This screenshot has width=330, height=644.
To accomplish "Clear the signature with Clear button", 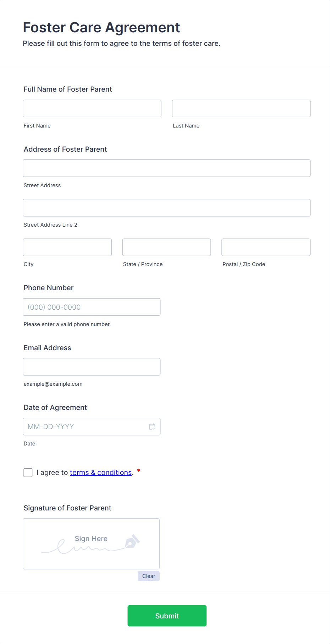I will 149,576.
